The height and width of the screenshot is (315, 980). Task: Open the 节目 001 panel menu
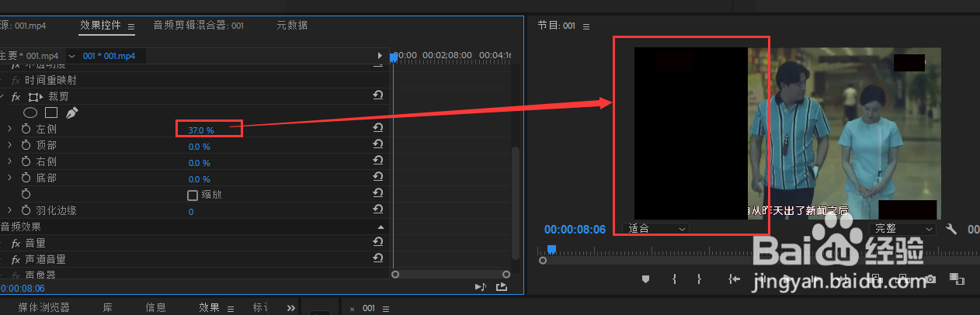click(586, 26)
